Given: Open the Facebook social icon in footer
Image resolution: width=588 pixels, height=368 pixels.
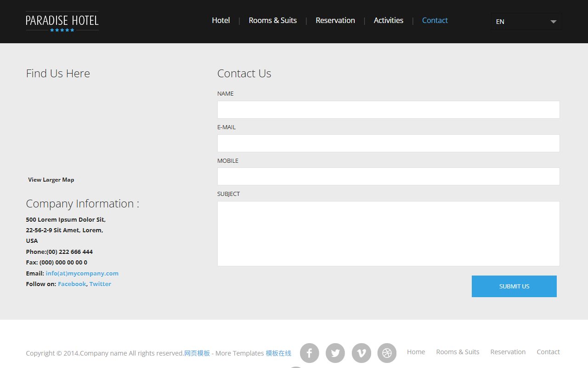Looking at the screenshot, I should 310,353.
